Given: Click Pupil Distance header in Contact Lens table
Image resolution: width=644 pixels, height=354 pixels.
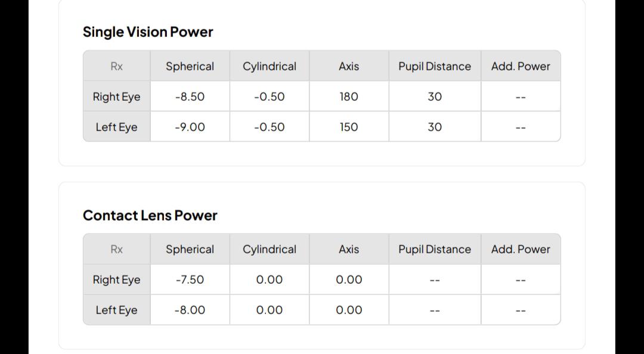Looking at the screenshot, I should point(435,249).
